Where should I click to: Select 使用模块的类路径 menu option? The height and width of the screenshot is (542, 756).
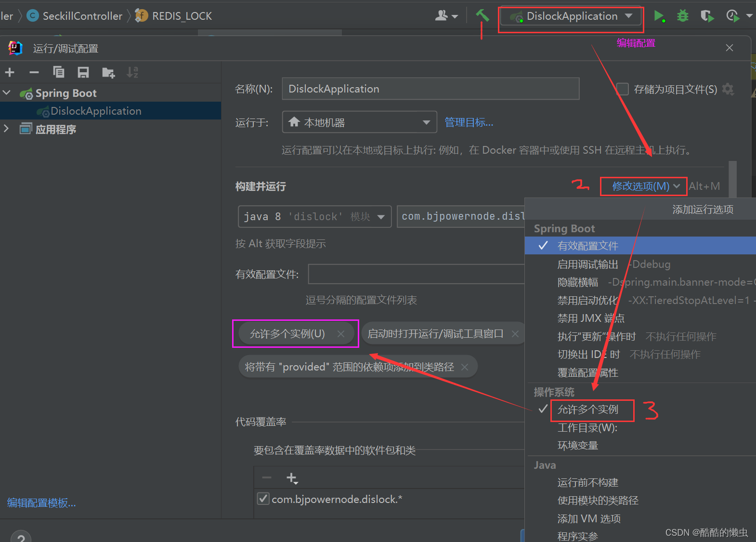point(640,501)
